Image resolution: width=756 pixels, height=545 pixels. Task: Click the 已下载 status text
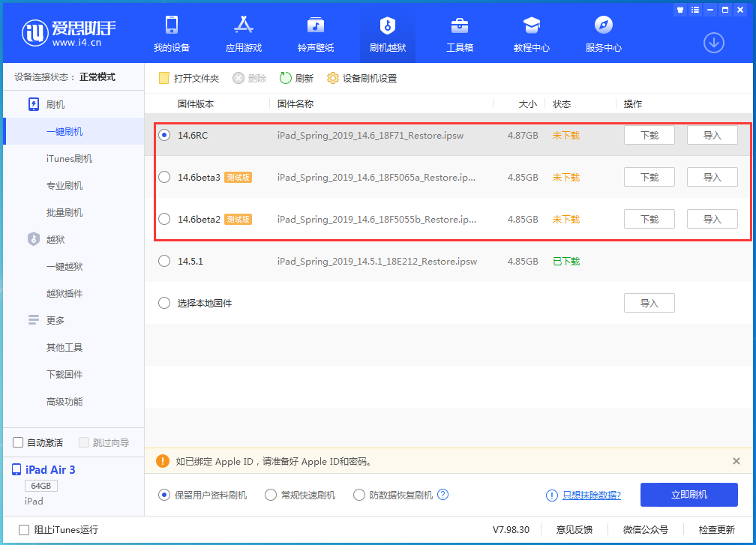click(566, 261)
